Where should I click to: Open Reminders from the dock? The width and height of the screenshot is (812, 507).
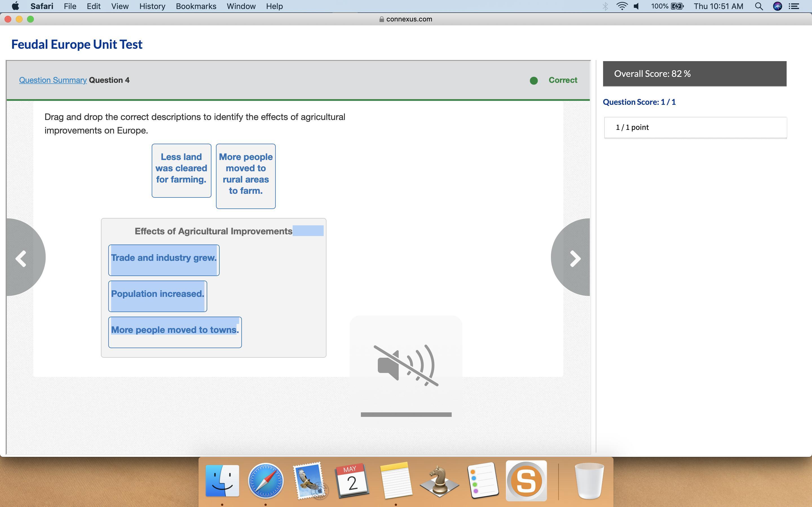point(482,481)
